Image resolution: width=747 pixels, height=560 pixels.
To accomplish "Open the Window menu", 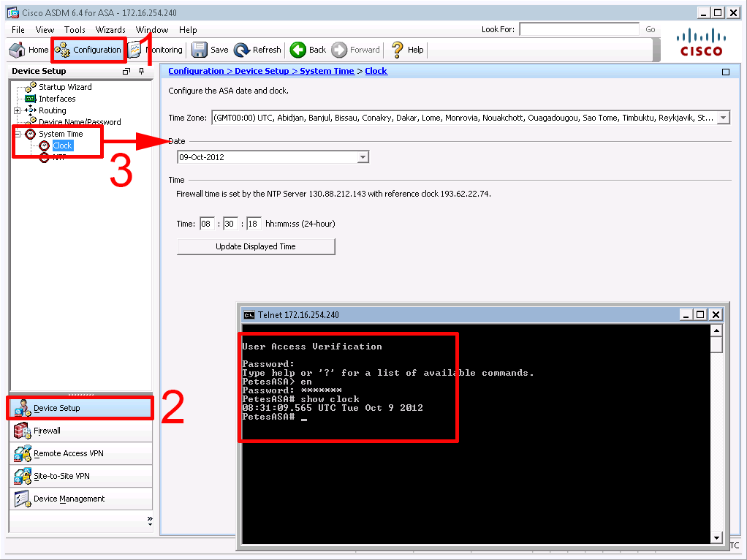I will [x=152, y=29].
